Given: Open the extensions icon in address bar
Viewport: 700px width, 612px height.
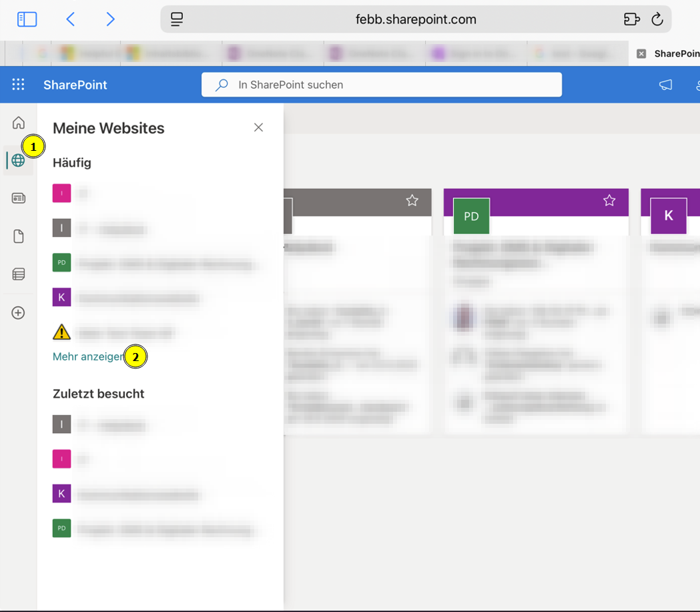Looking at the screenshot, I should (631, 19).
